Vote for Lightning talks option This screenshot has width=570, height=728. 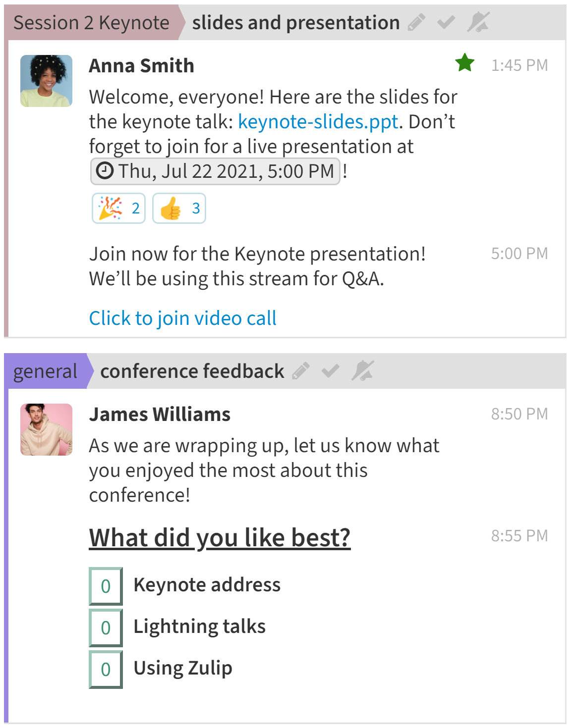[x=106, y=628]
